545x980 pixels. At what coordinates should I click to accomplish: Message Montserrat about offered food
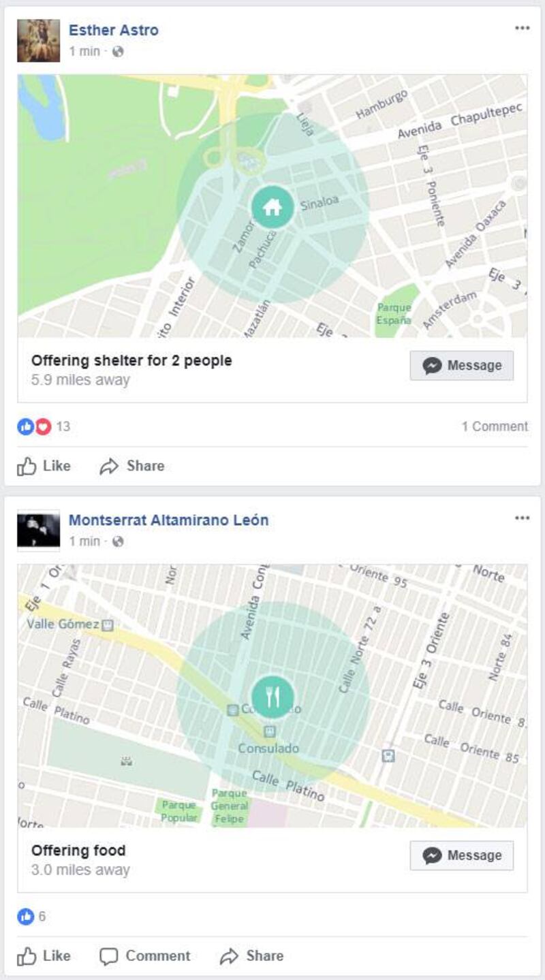pos(462,856)
